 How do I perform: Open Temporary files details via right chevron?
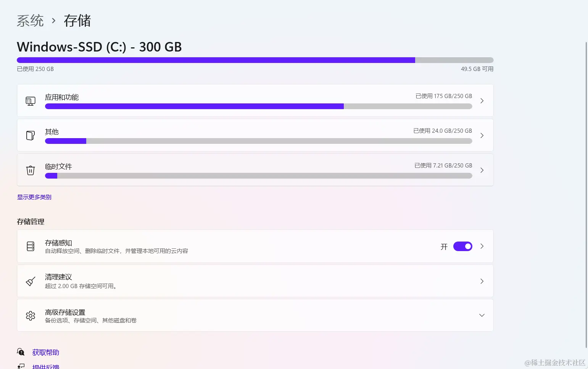[x=482, y=170]
